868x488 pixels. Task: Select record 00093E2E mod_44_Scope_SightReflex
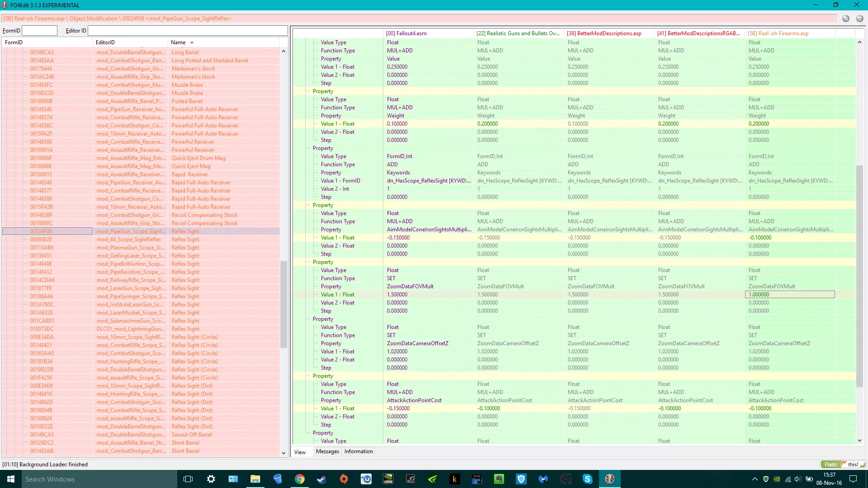[141, 239]
